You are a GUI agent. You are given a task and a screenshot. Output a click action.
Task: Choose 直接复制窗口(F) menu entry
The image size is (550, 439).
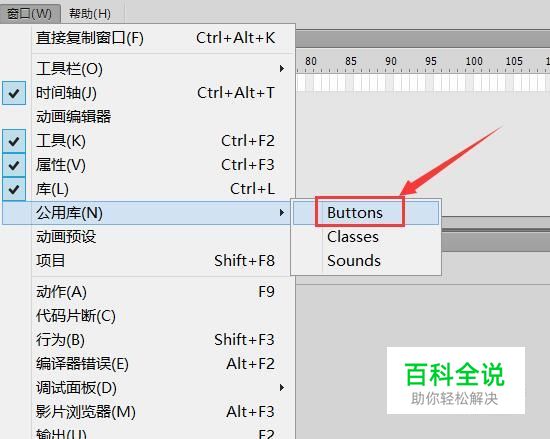click(148, 38)
